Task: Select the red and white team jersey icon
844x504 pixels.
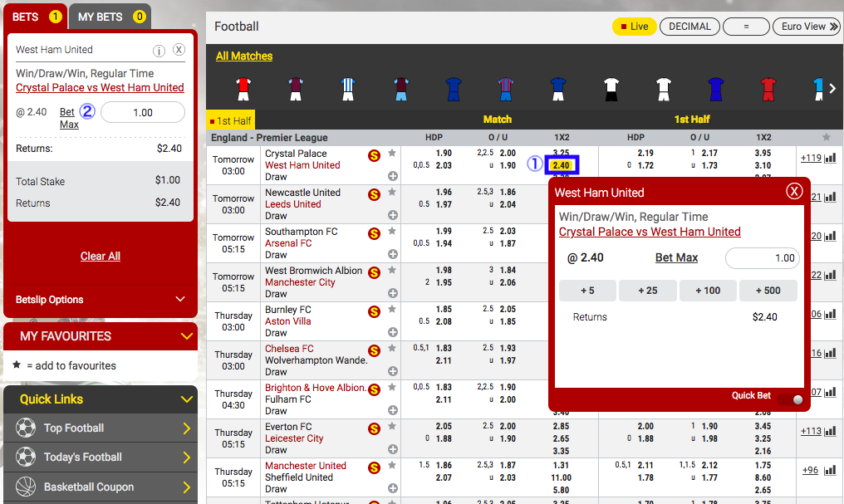Action: point(243,90)
